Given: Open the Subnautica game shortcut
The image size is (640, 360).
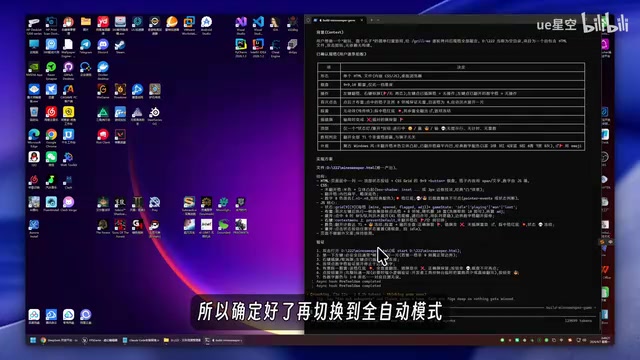Looking at the screenshot, I should pyautogui.click(x=189, y=205).
